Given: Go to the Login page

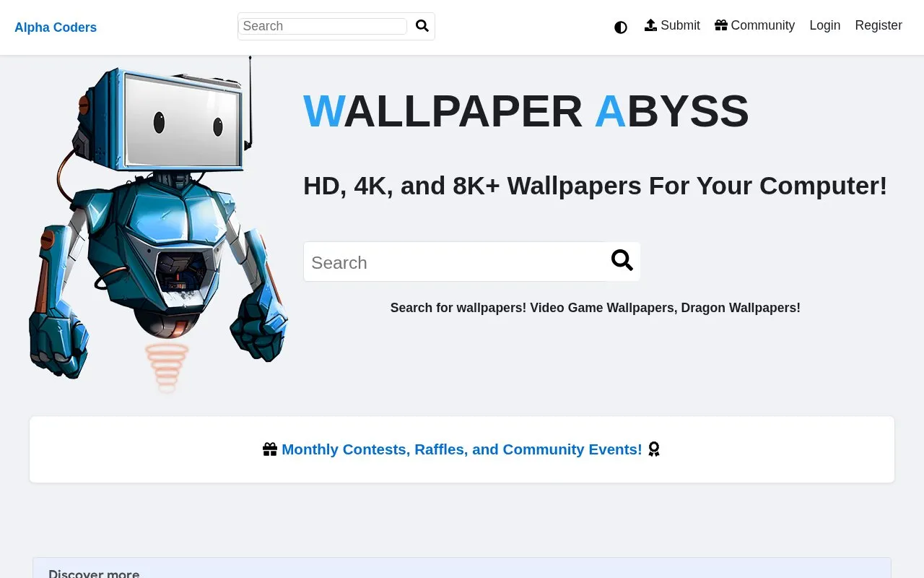Looking at the screenshot, I should point(825,25).
